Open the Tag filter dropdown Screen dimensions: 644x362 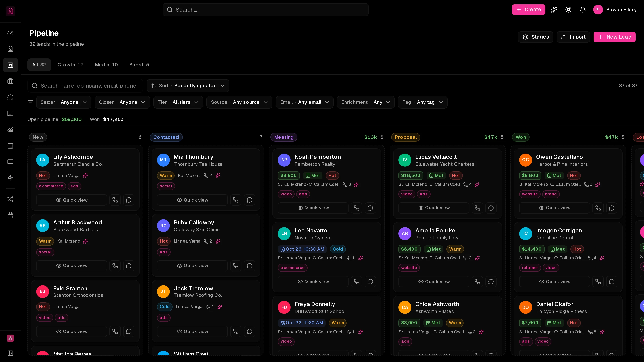click(423, 102)
